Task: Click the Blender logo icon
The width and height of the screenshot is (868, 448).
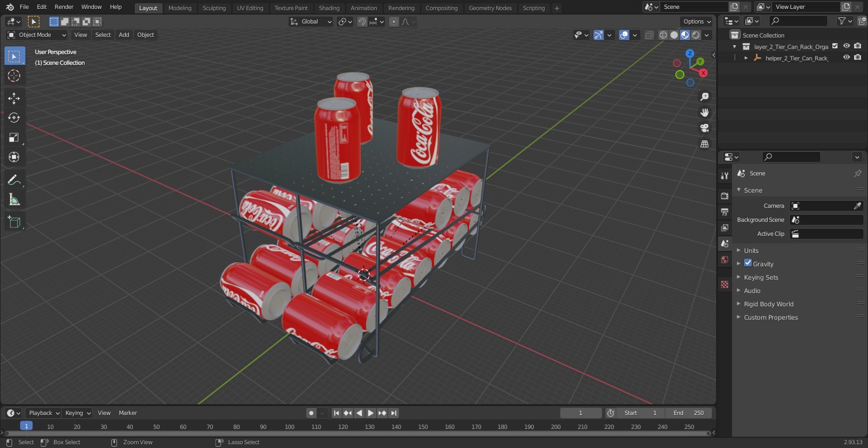Action: coord(10,7)
